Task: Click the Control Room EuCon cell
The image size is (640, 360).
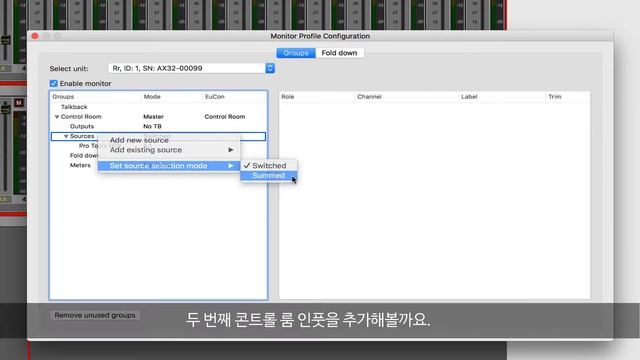Action: tap(225, 117)
